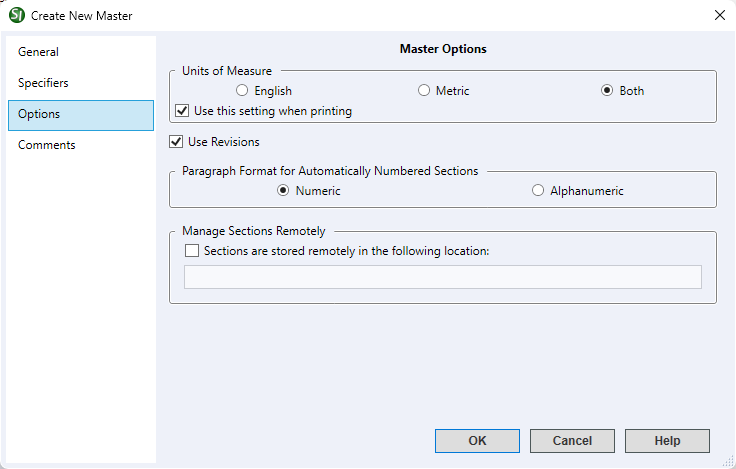Viewport: 736px width, 469px height.
Task: Click the Units of Measure group label
Action: (x=227, y=71)
